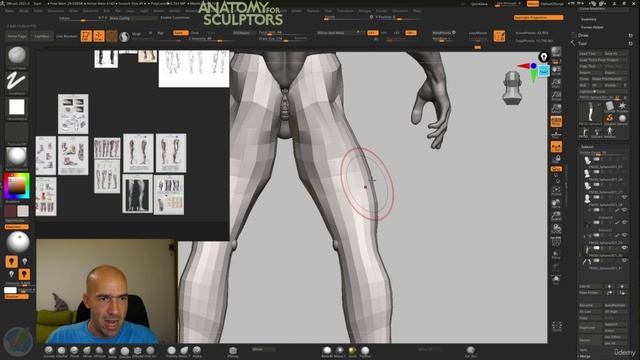Select the dark silhouette reference image

[138, 194]
